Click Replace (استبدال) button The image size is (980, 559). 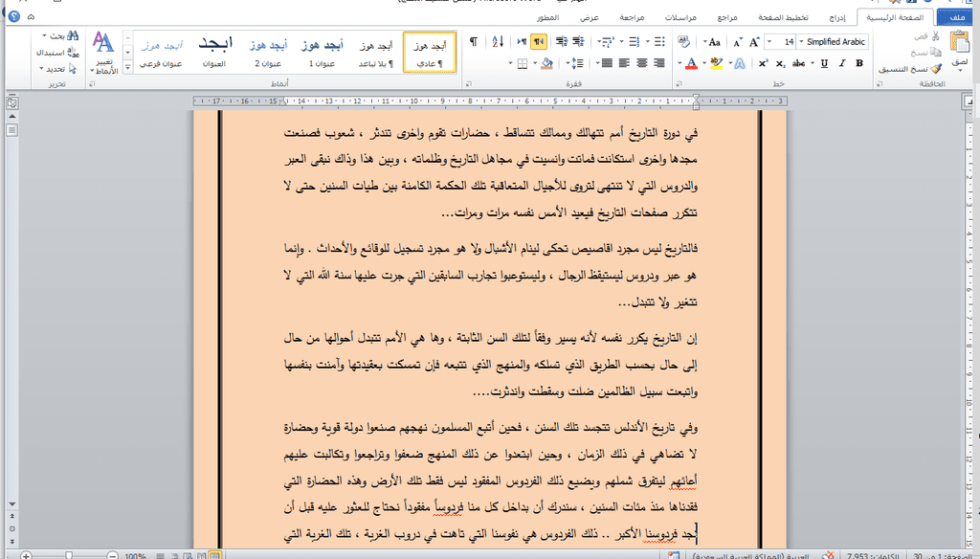[57, 53]
